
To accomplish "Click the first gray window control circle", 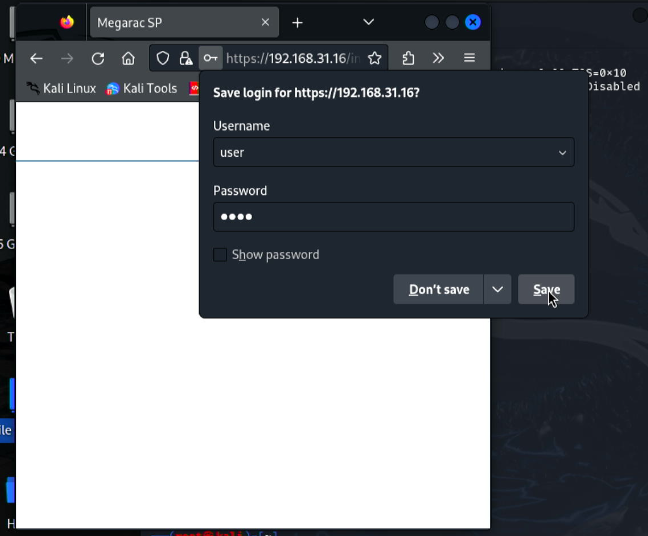I will click(431, 22).
